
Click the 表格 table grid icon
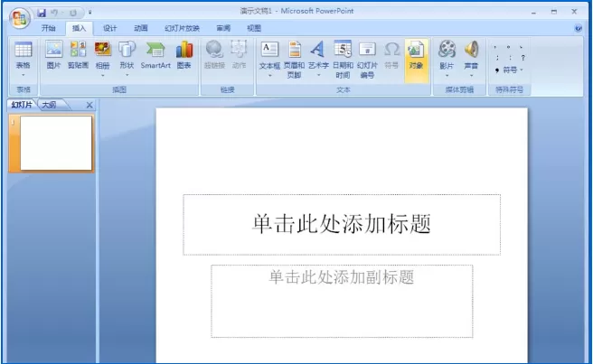(24, 50)
